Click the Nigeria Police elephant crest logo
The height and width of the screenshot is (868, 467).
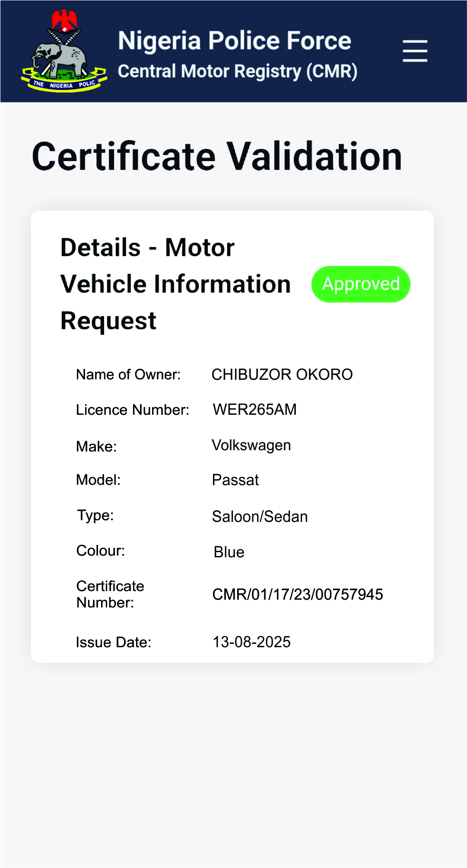pos(64,51)
